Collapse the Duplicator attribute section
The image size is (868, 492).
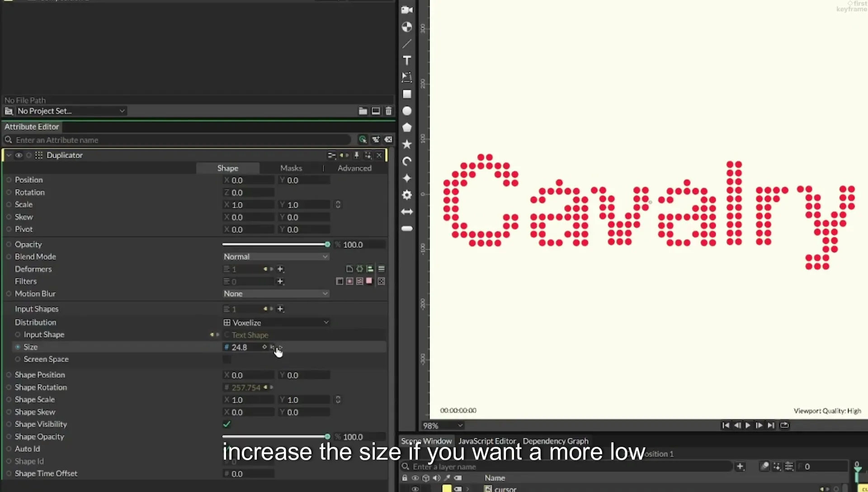coord(9,155)
